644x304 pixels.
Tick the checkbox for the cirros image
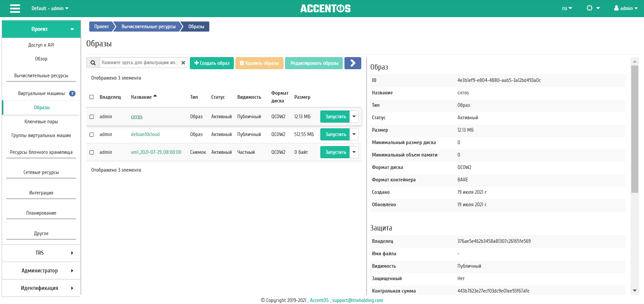click(x=92, y=117)
